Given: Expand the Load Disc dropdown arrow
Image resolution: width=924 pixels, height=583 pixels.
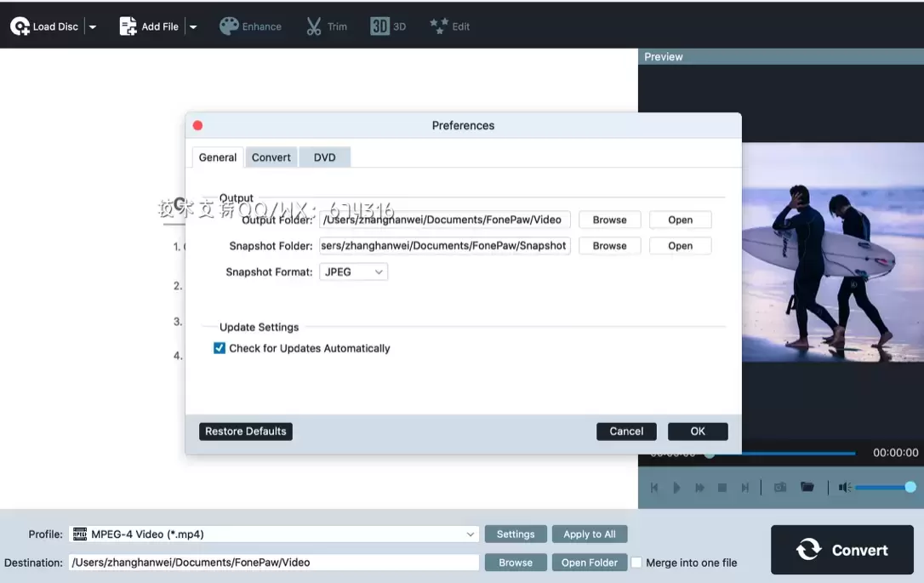Looking at the screenshot, I should 93,27.
